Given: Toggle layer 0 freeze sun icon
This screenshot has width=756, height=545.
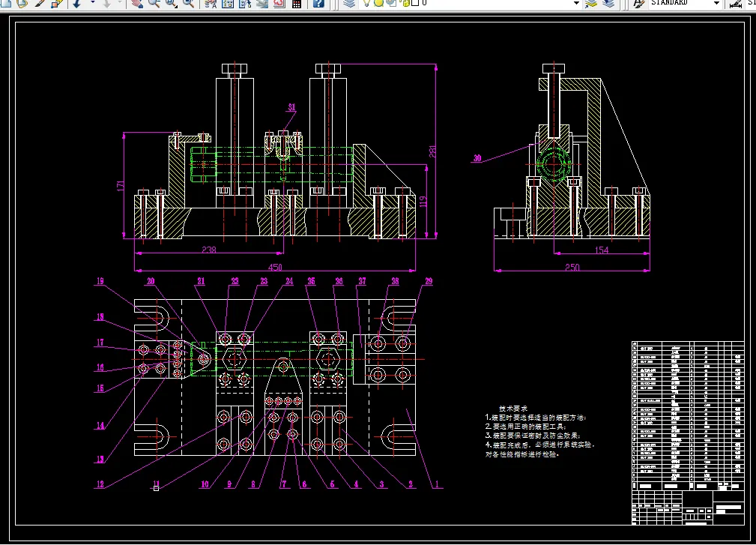Looking at the screenshot, I should pyautogui.click(x=379, y=3).
